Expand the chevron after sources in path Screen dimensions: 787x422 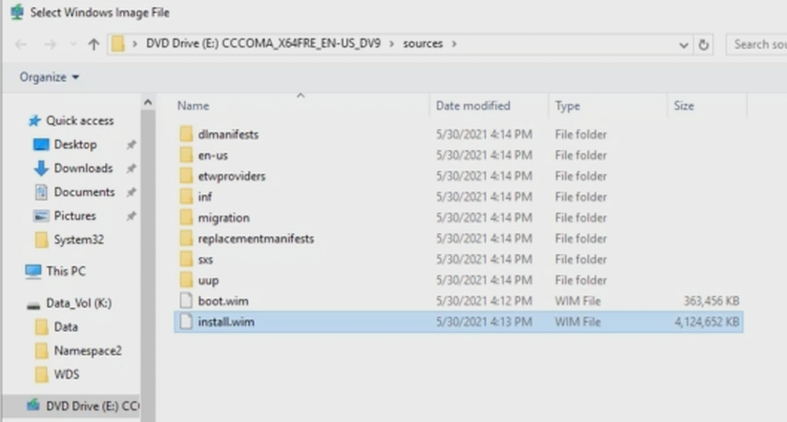454,45
